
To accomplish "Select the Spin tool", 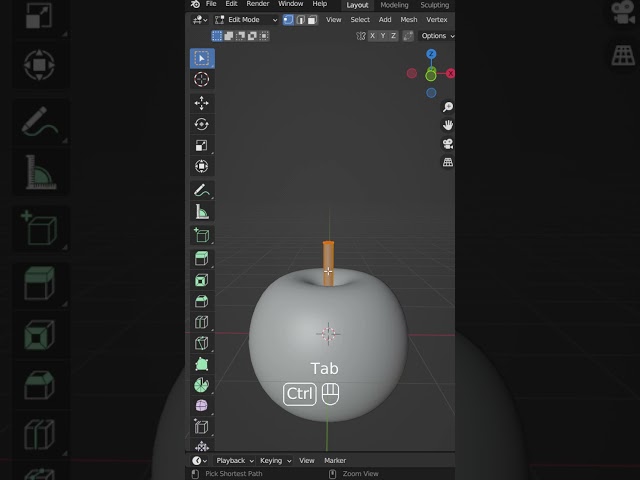I will pyautogui.click(x=202, y=385).
